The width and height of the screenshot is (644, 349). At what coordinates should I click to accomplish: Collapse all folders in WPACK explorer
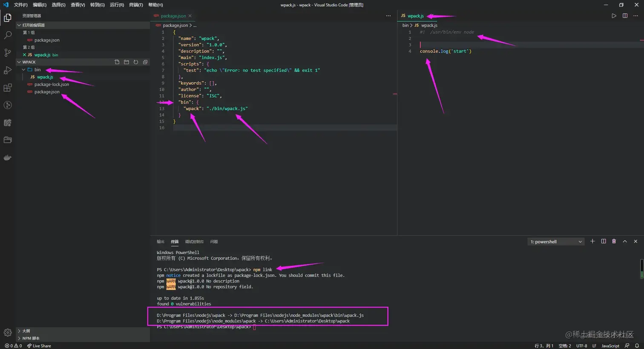(x=145, y=62)
